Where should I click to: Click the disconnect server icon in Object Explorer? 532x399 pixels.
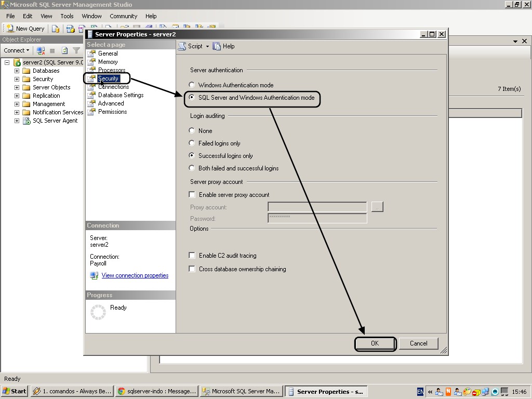pos(41,50)
